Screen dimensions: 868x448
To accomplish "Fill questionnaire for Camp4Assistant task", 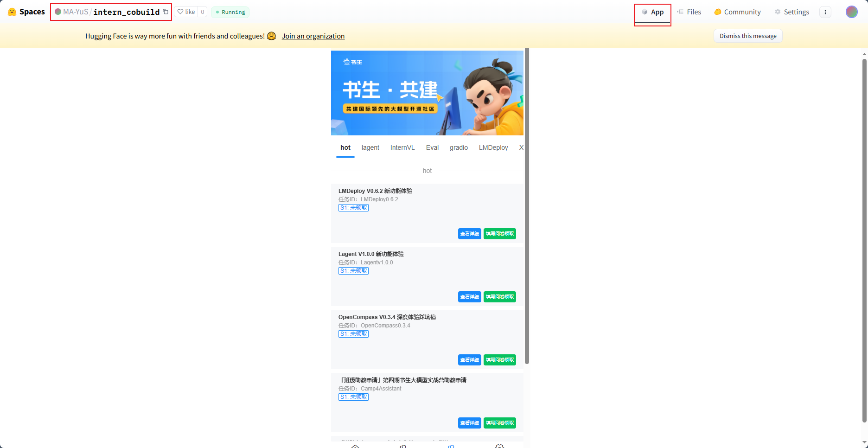I will 500,423.
